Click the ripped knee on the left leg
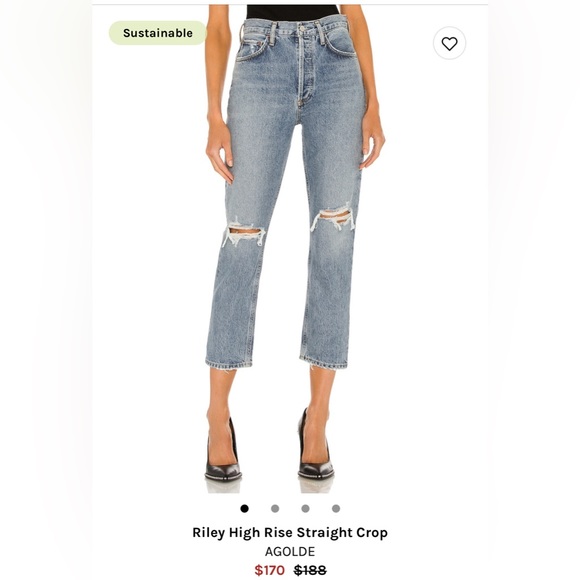 tap(244, 234)
